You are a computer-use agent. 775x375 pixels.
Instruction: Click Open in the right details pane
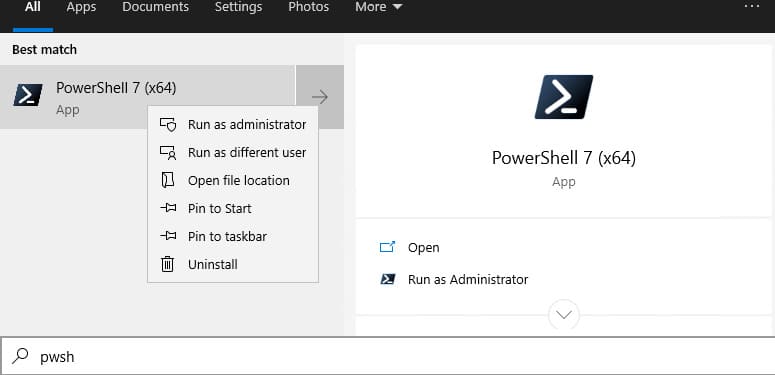pyautogui.click(x=424, y=248)
